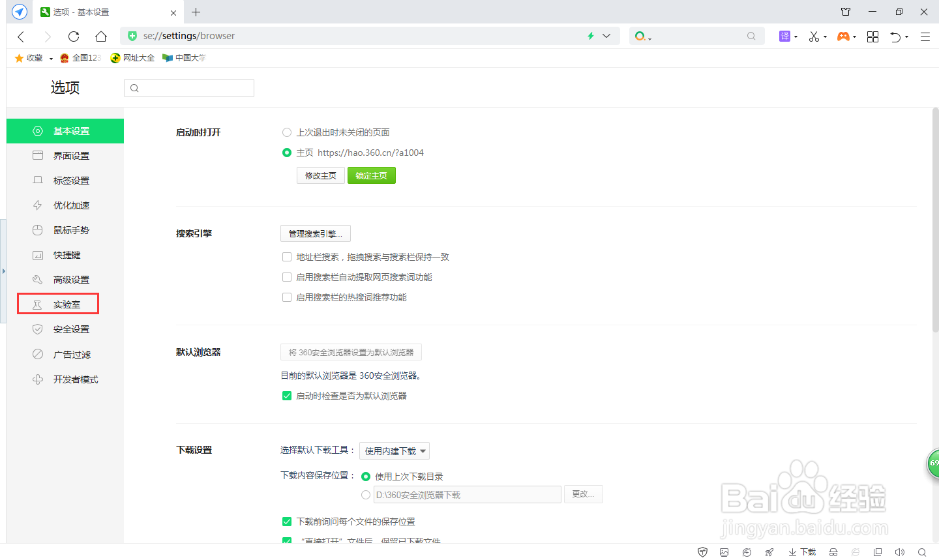The width and height of the screenshot is (939, 560).
Task: Expand the scissors tool dropdown arrow
Action: click(826, 37)
